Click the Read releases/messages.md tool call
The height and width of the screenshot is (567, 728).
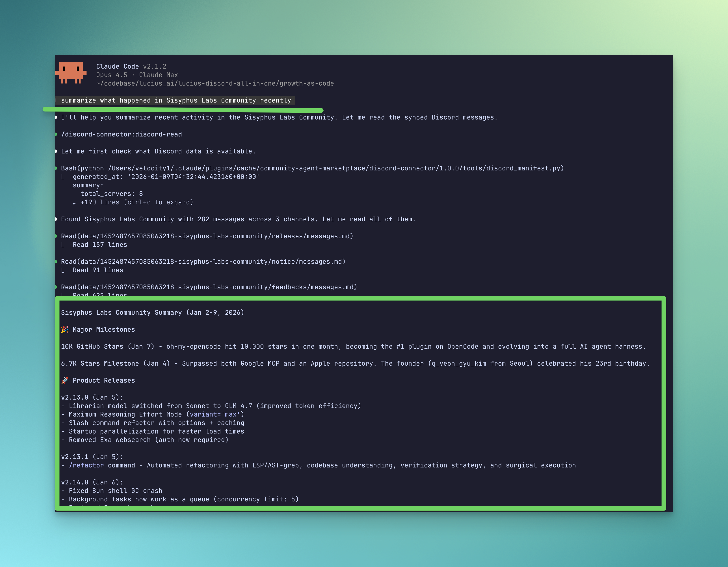point(207,236)
